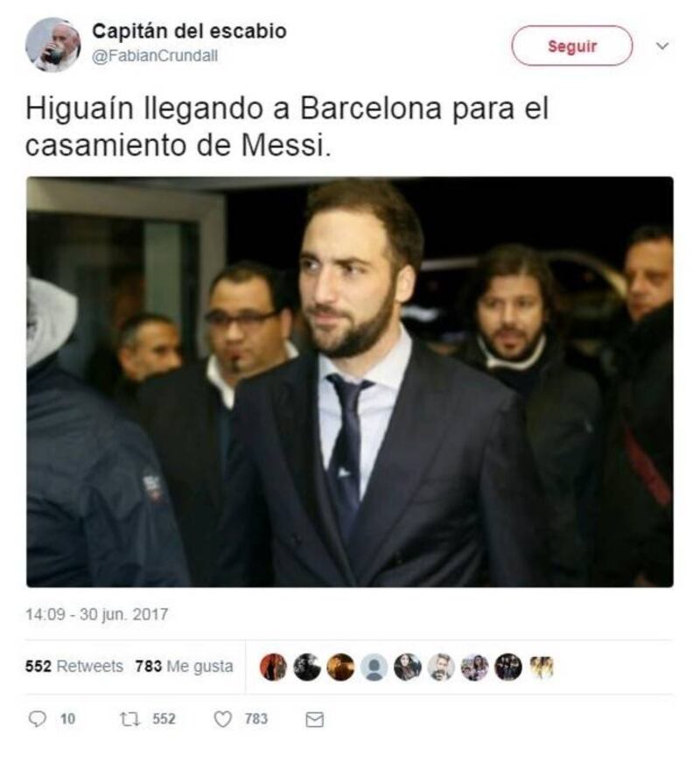Expand the tweet options chevron menu
Viewport: 700px width, 763px height.
click(662, 46)
